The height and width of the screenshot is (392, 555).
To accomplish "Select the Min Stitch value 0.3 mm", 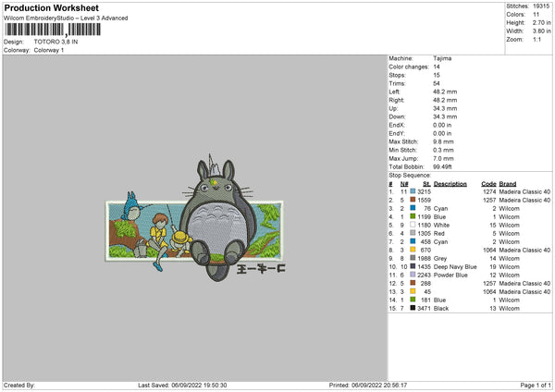I will click(x=443, y=150).
